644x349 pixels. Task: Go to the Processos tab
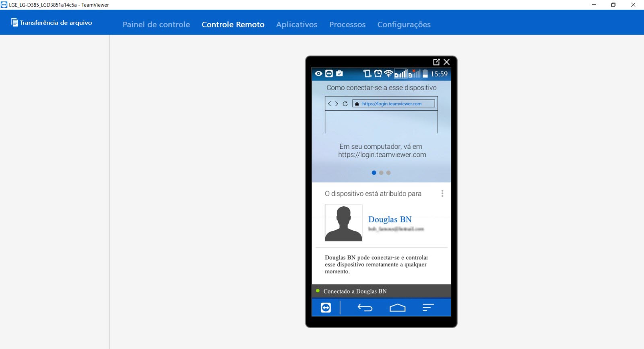[x=347, y=25]
